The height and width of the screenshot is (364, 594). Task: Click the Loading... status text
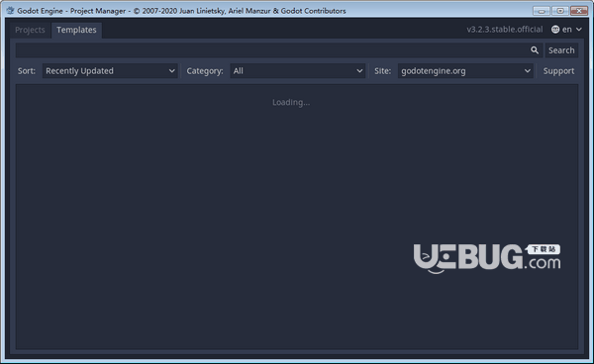291,102
